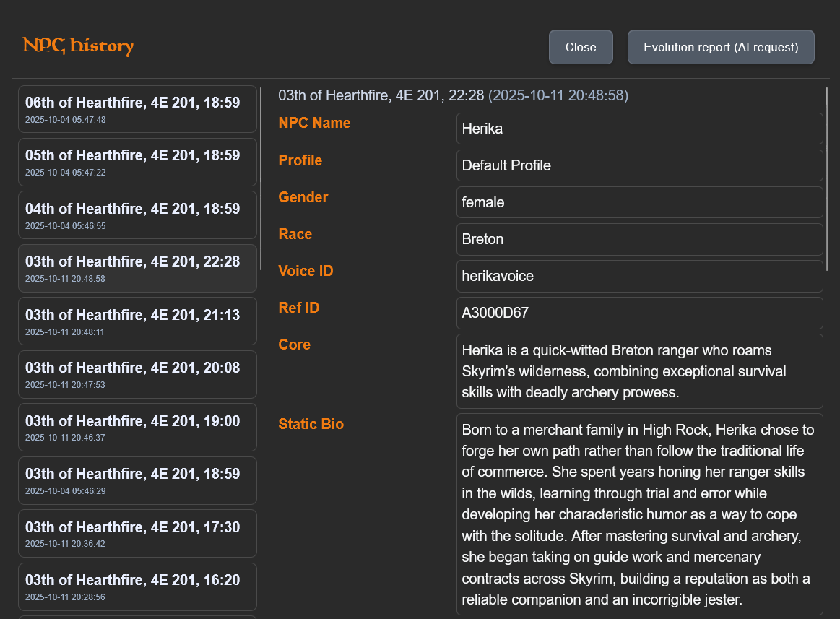Click inside the Static Bio text area
Viewport: 840px width, 619px height.
639,514
